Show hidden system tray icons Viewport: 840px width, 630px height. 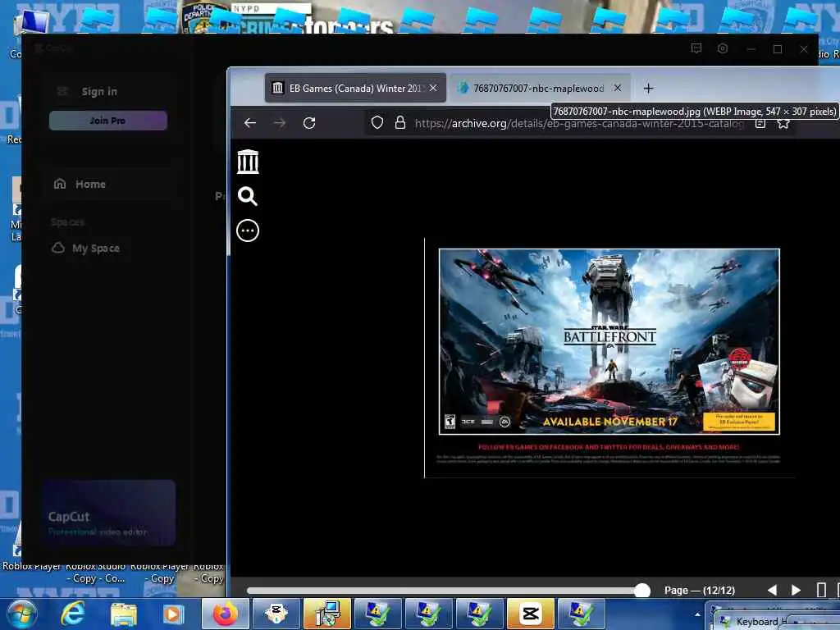click(697, 615)
